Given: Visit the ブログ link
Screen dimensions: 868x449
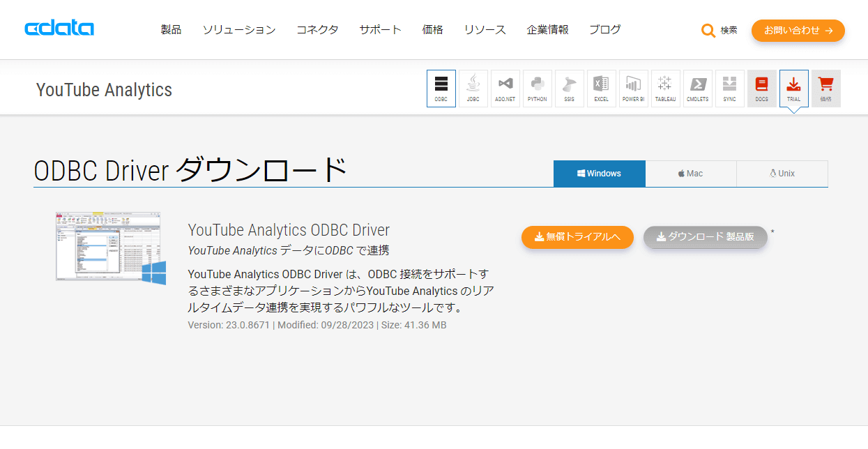Looking at the screenshot, I should pyautogui.click(x=605, y=30).
